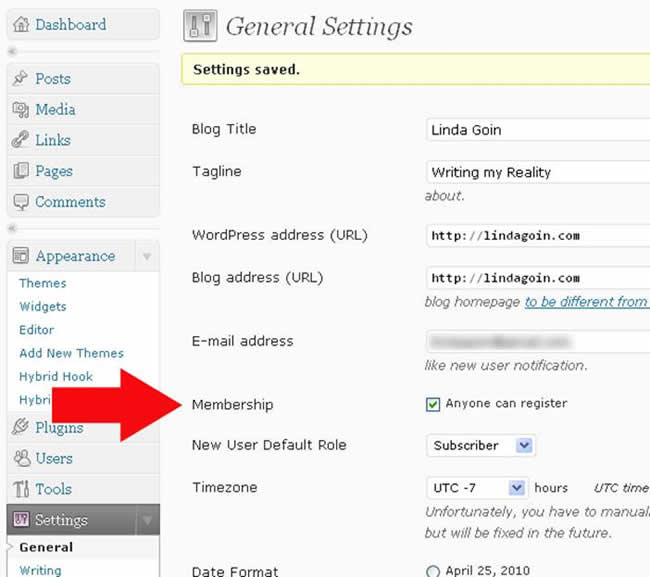
Task: Open Editor under Appearance
Action: (x=36, y=330)
